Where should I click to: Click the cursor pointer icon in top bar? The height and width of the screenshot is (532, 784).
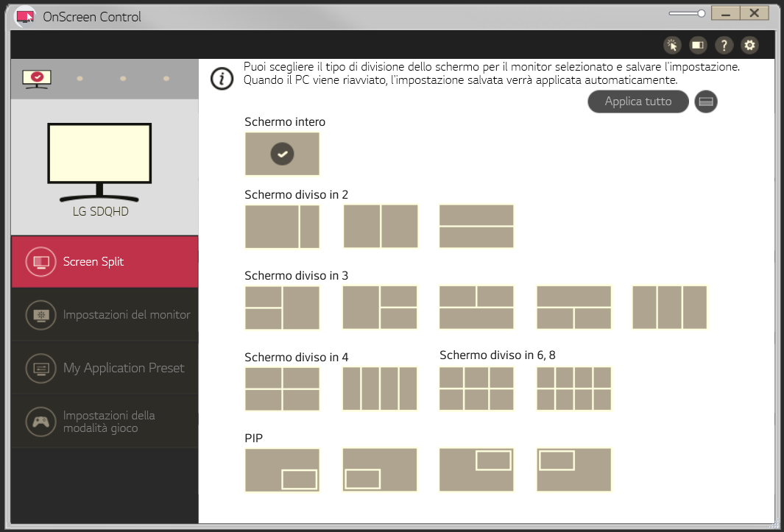[x=673, y=46]
